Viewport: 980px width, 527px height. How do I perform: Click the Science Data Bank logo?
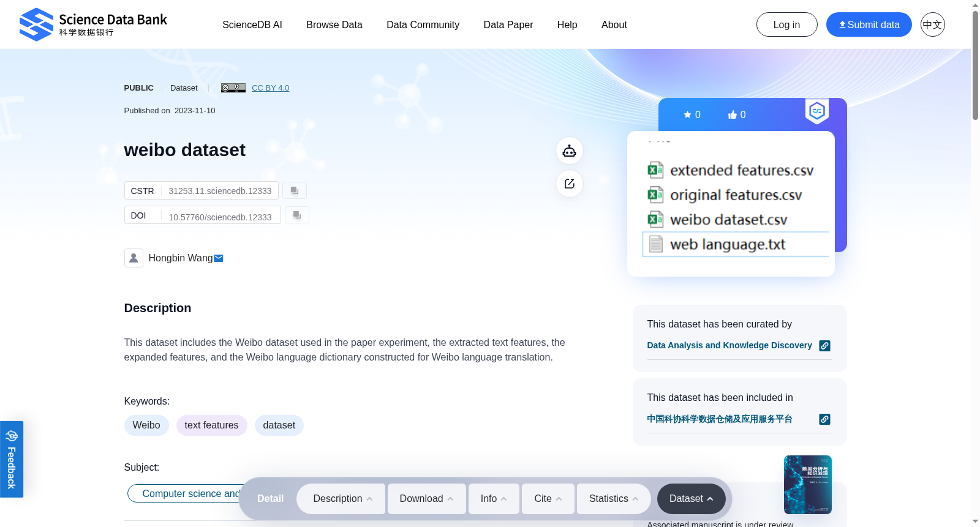pos(93,24)
